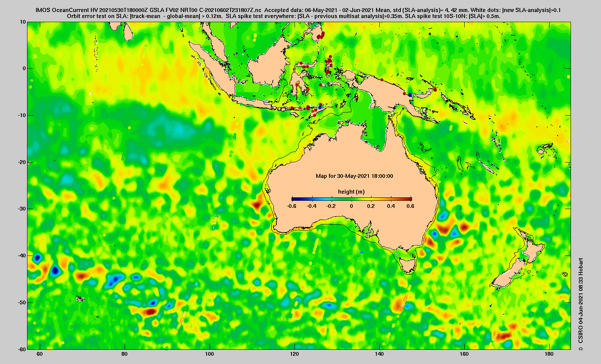
Task: Click the latitude axis label -30
Action: [22, 209]
